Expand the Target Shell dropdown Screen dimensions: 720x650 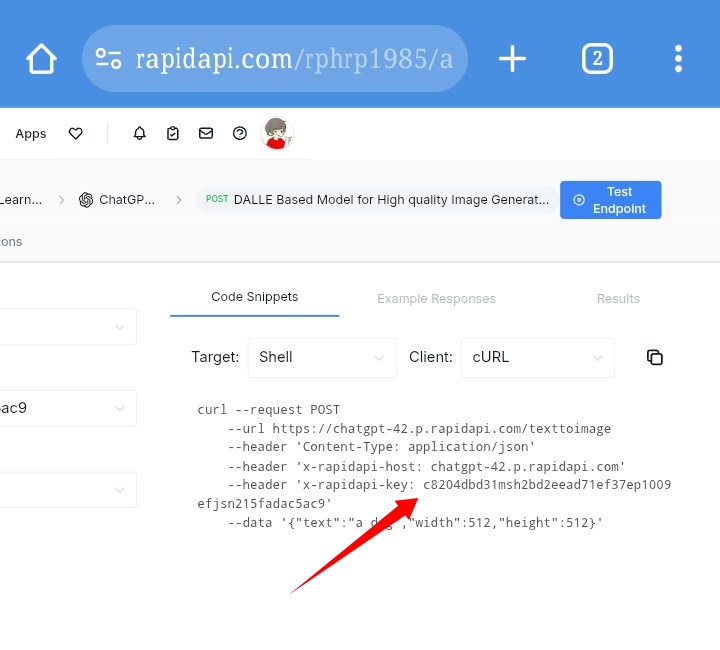(322, 357)
